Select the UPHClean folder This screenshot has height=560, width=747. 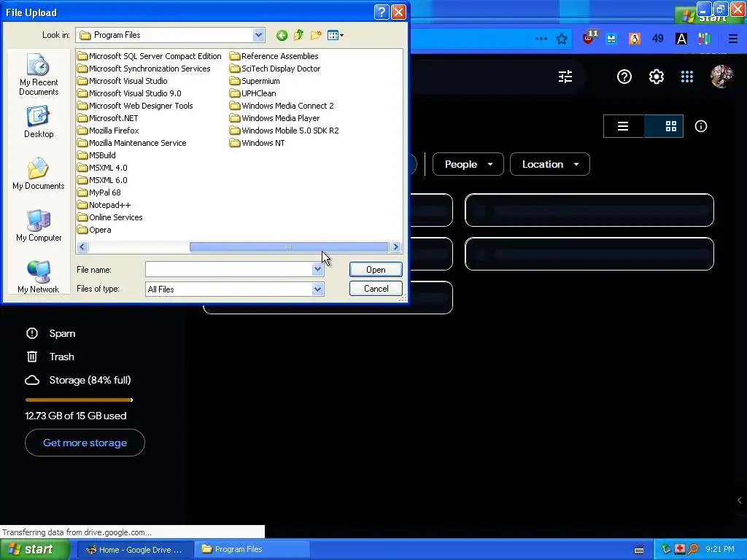point(253,93)
